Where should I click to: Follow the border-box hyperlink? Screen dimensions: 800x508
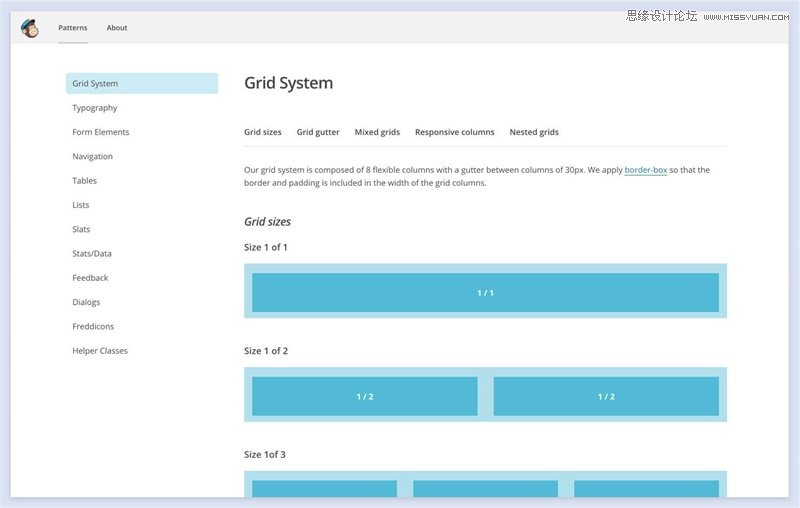click(x=645, y=170)
